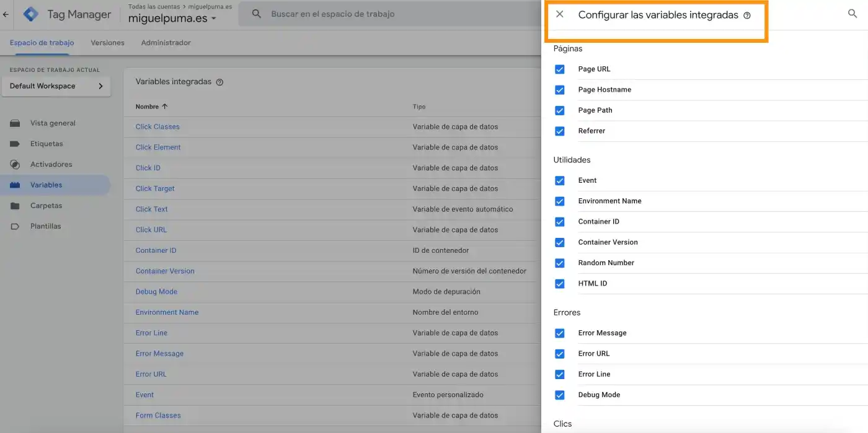
Task: Toggle the Random Number checkbox
Action: pyautogui.click(x=560, y=263)
